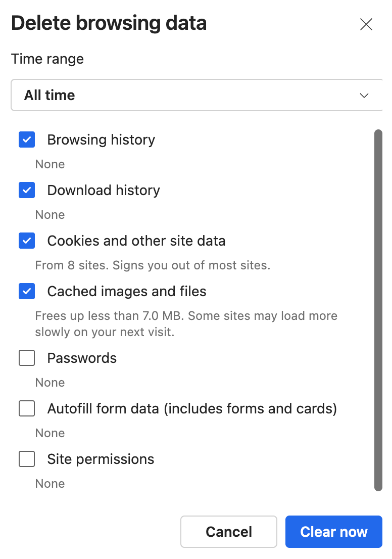Click the vertical scrollbar of the data list
This screenshot has width=392, height=559.
coord(378,309)
